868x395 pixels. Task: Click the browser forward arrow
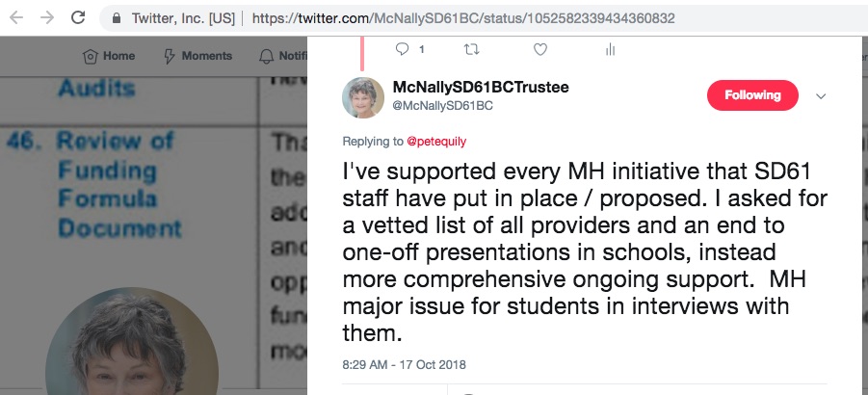coord(47,17)
